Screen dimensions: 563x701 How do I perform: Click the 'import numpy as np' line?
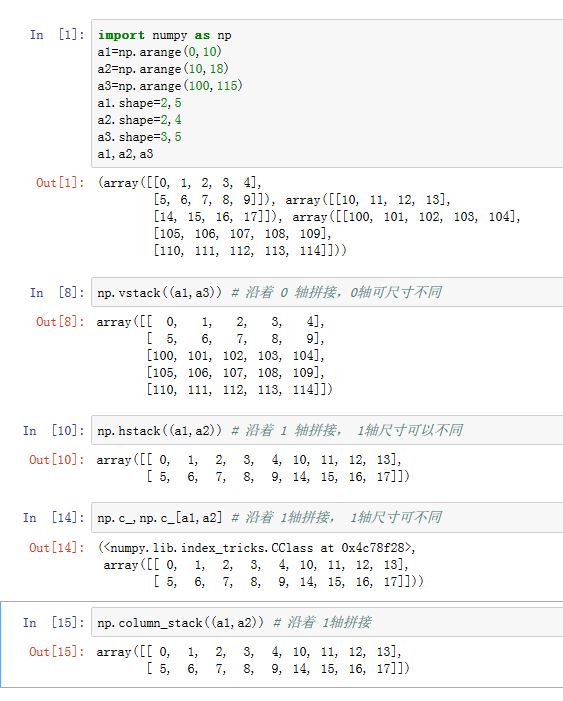pos(165,35)
